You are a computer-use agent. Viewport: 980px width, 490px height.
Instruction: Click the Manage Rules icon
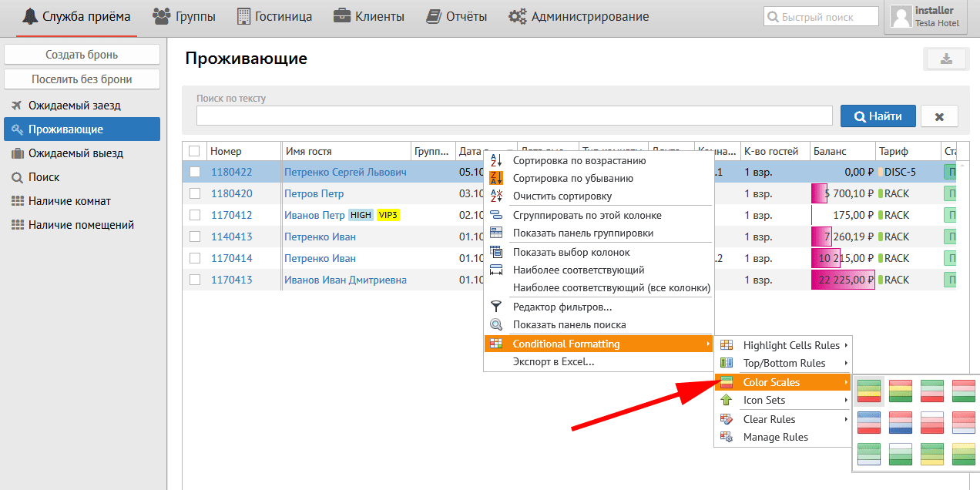726,437
